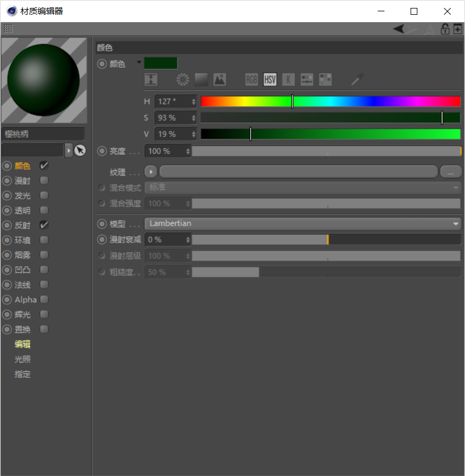Open the color-from-picture mode icon
Viewport: 465px width, 476px height.
pyautogui.click(x=219, y=79)
